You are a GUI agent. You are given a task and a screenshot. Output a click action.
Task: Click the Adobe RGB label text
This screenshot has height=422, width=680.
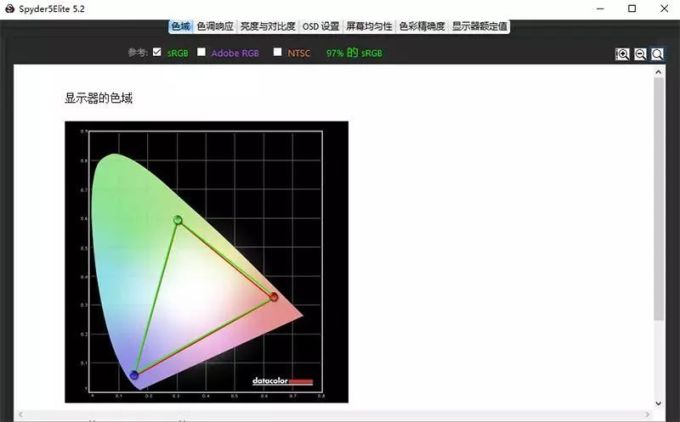pyautogui.click(x=235, y=53)
